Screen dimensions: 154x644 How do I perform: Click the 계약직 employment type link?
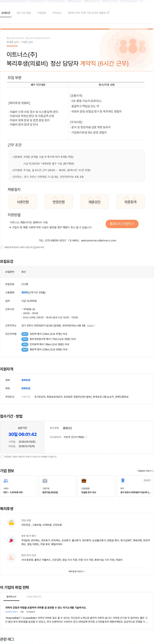click(x=25, y=292)
